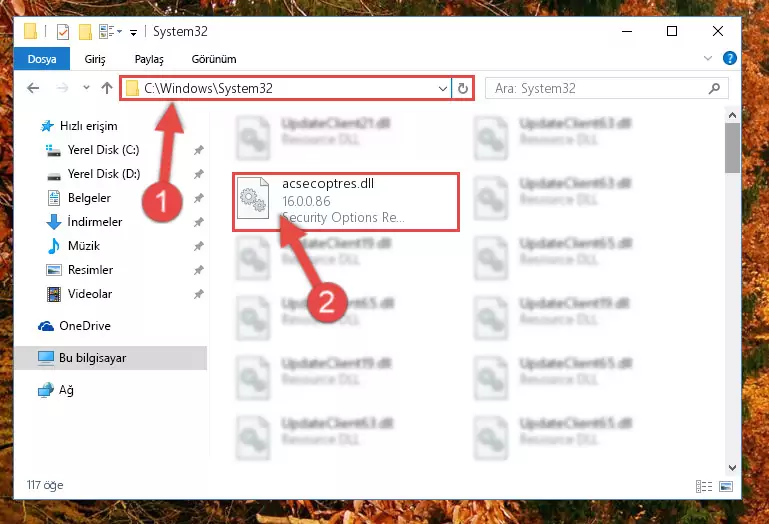Image resolution: width=769 pixels, height=524 pixels.
Task: Click the pin icon beside Videolar
Action: point(199,294)
